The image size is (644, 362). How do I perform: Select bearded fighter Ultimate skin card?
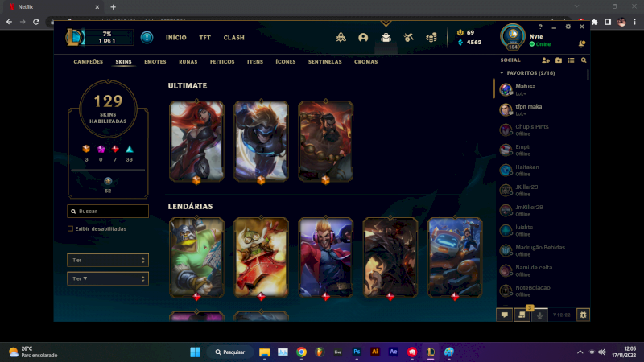[x=326, y=141]
